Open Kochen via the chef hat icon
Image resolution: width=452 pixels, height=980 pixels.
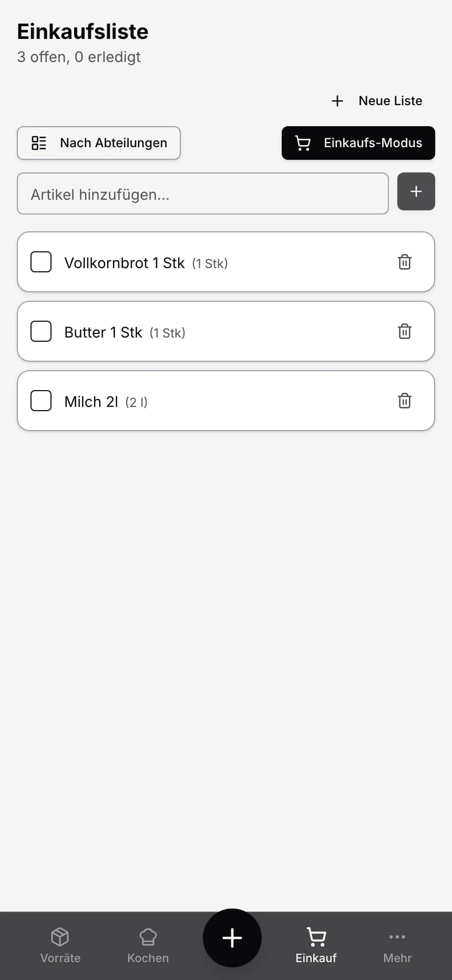[x=148, y=937]
